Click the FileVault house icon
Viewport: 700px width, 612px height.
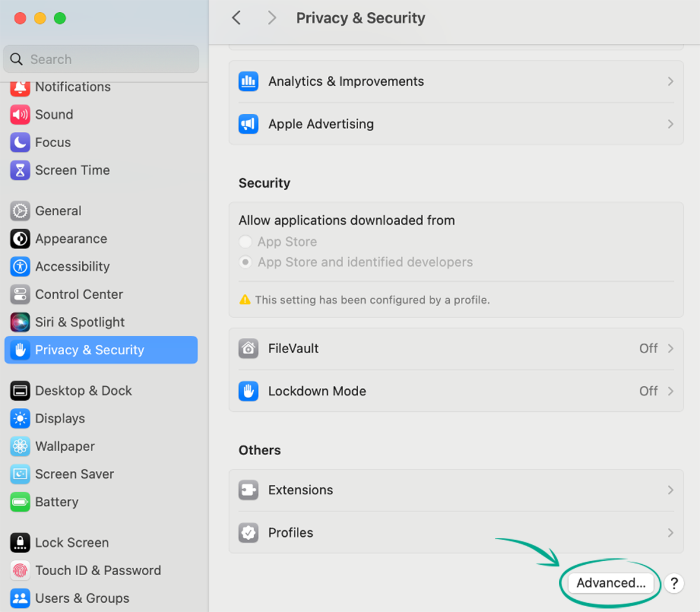pyautogui.click(x=249, y=349)
